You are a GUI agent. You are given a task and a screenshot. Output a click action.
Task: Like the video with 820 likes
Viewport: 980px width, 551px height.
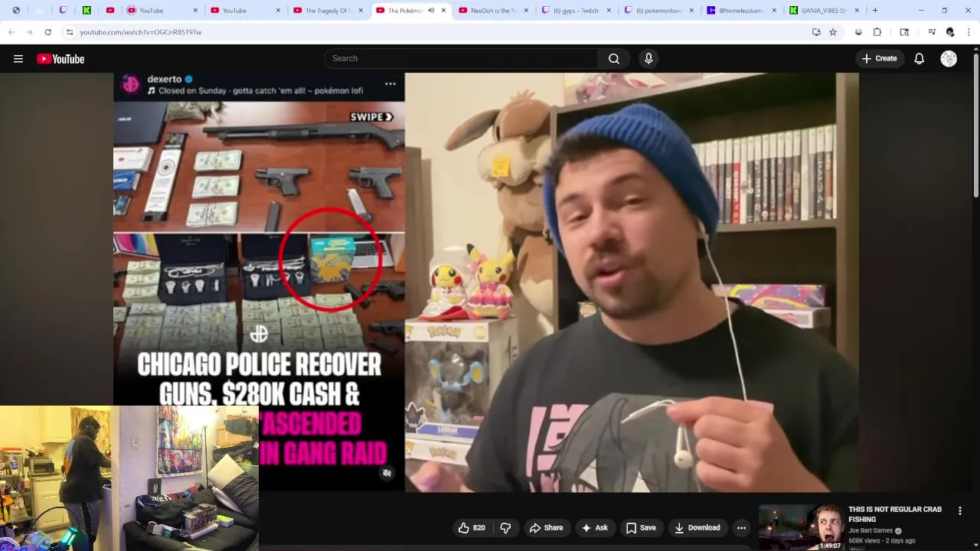coord(471,527)
